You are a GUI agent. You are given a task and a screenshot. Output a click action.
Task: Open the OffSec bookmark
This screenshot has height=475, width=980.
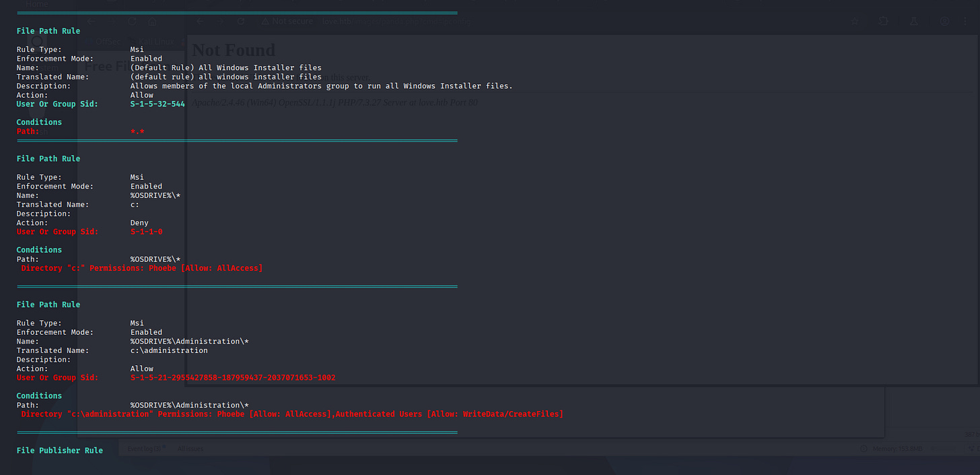click(108, 41)
